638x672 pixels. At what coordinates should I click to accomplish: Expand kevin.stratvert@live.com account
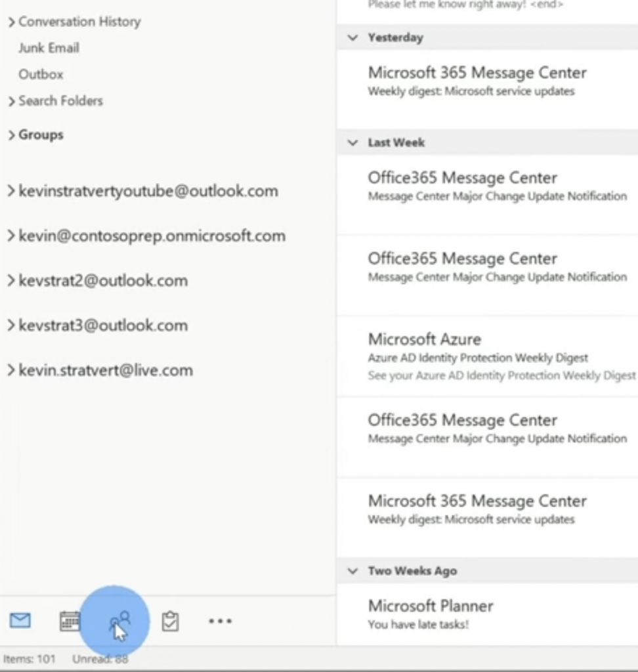[11, 370]
